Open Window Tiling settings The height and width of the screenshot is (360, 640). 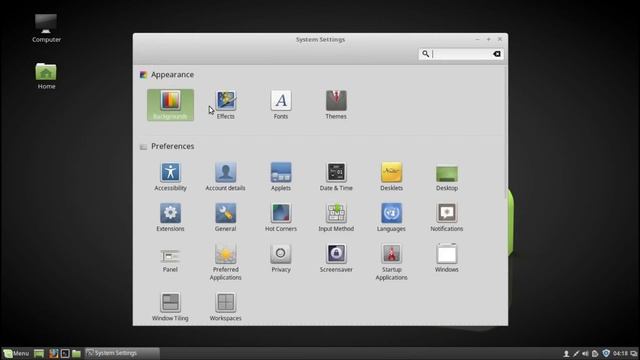[x=170, y=307]
